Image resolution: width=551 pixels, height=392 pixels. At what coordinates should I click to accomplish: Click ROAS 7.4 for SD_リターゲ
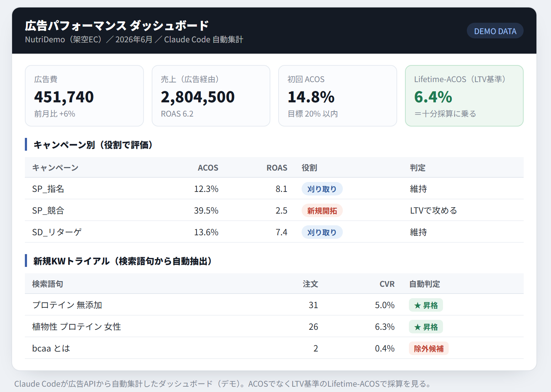tap(281, 232)
